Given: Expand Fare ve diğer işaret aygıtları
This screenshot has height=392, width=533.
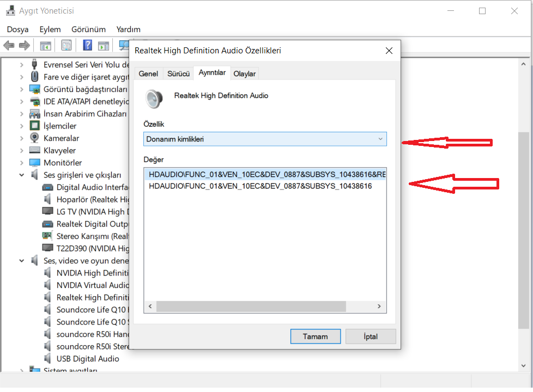Looking at the screenshot, I should pyautogui.click(x=21, y=77).
